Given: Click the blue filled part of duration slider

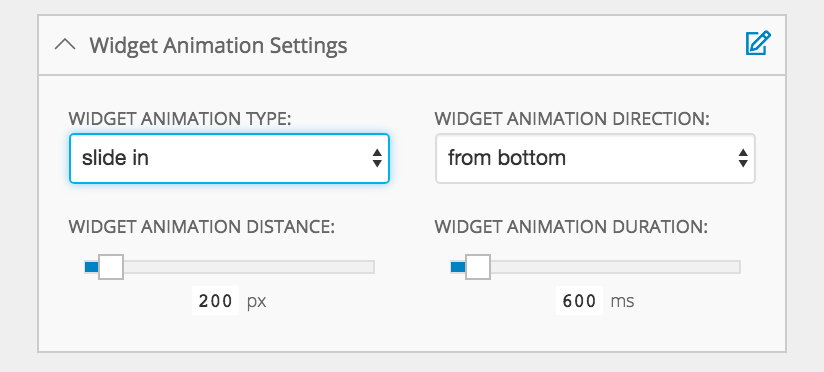Looking at the screenshot, I should click(x=458, y=267).
